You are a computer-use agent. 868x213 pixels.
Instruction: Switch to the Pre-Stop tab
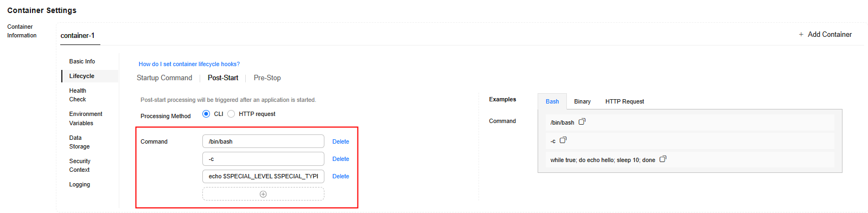pos(267,78)
